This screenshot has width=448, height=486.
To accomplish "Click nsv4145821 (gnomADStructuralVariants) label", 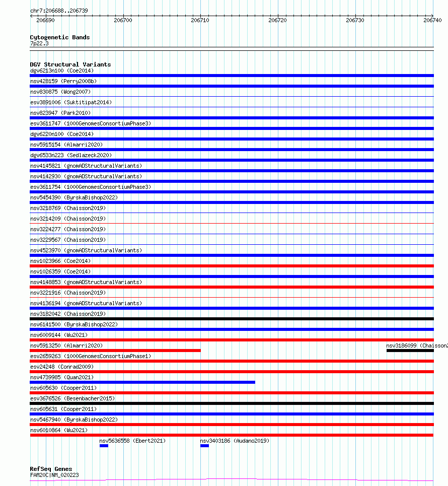I will point(86,166).
